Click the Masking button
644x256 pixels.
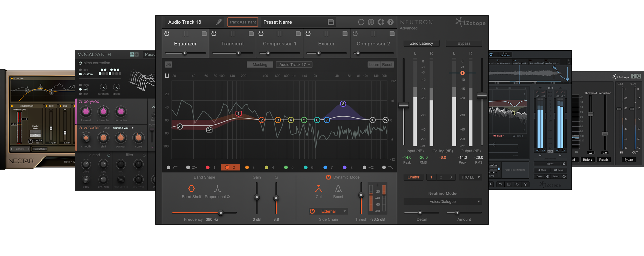tap(260, 64)
